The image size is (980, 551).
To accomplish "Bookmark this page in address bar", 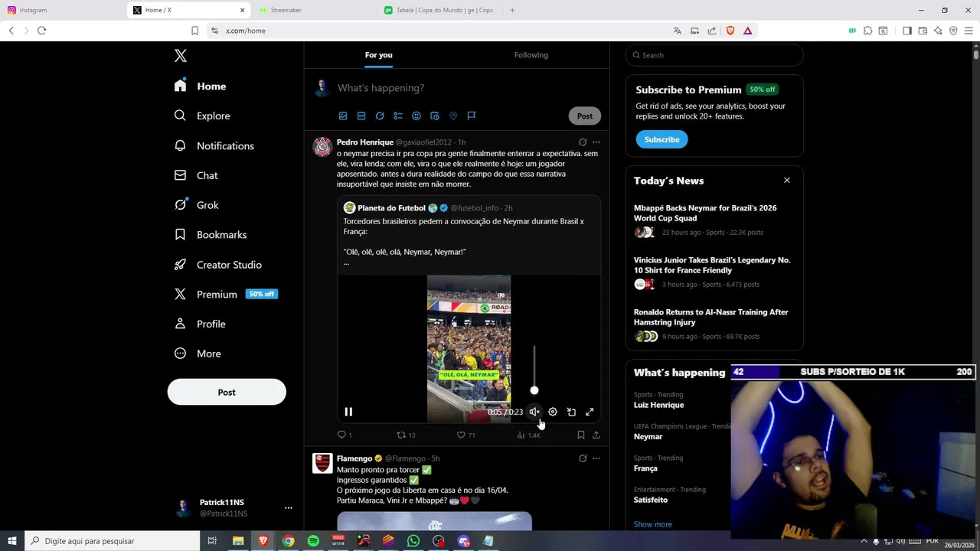I will pos(194,31).
